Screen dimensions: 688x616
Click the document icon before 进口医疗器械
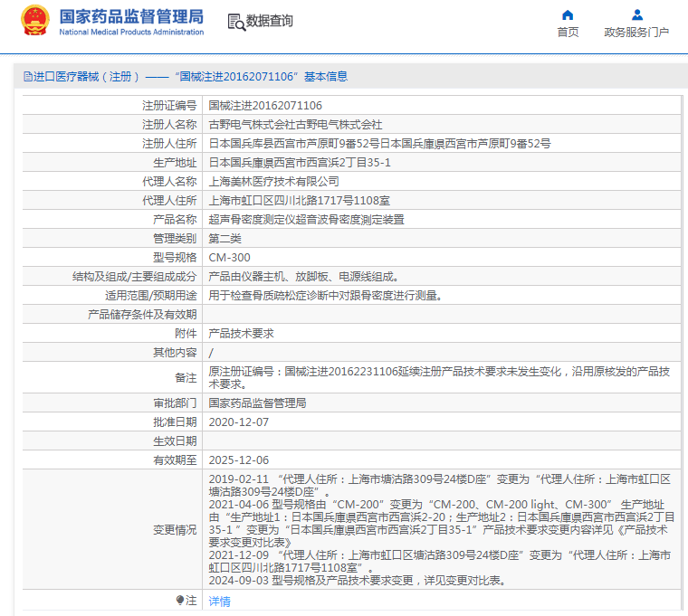28,77
